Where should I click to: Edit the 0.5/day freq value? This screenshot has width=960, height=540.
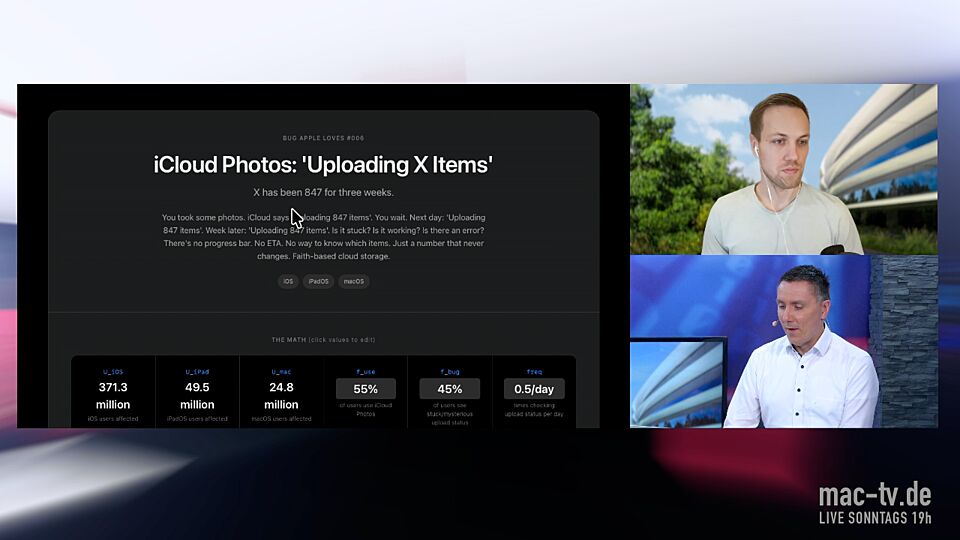[534, 389]
